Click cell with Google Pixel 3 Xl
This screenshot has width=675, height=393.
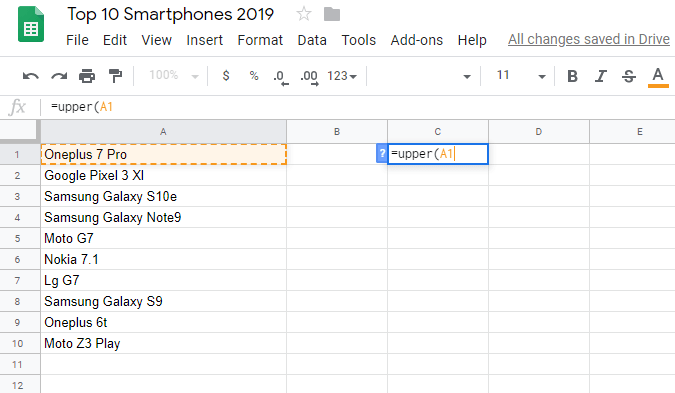point(164,175)
